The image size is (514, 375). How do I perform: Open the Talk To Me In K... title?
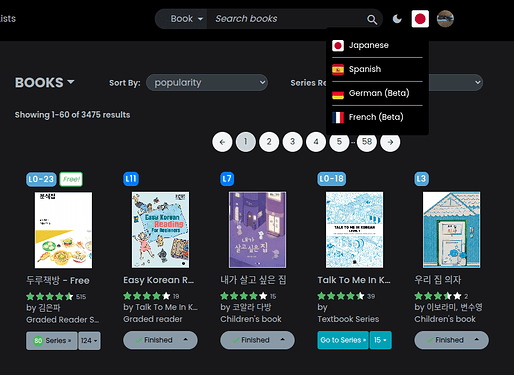[x=354, y=280]
